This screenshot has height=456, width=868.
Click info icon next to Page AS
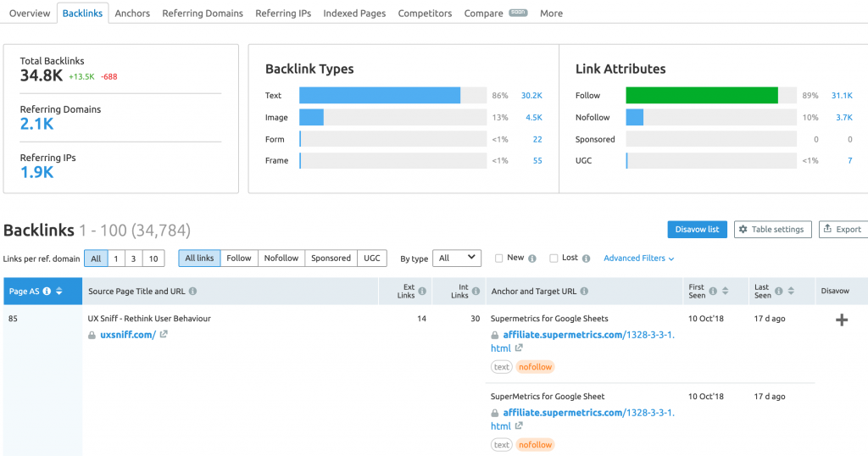coord(47,291)
